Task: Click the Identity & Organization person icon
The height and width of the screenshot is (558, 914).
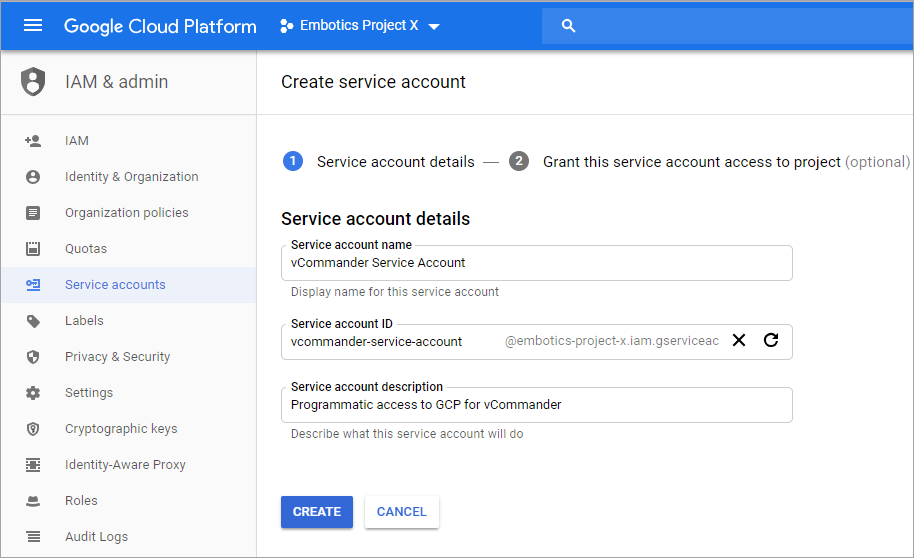Action: click(x=33, y=177)
